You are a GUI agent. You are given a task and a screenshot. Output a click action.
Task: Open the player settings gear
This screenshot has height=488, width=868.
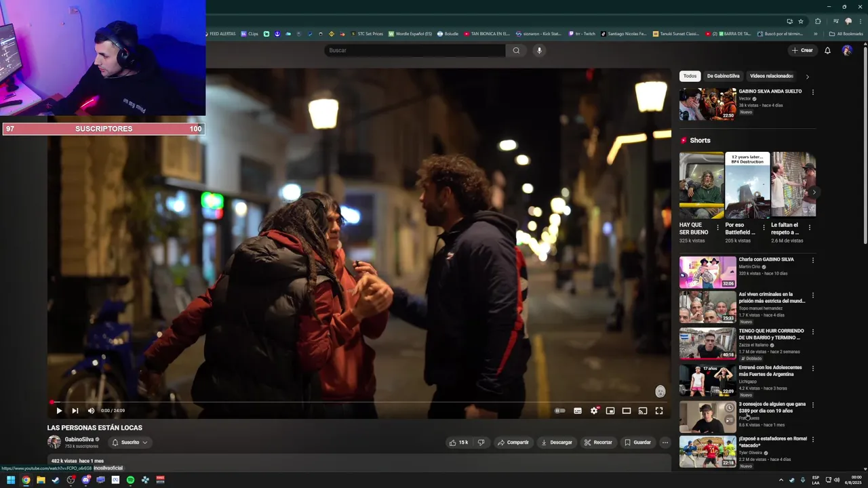594,411
